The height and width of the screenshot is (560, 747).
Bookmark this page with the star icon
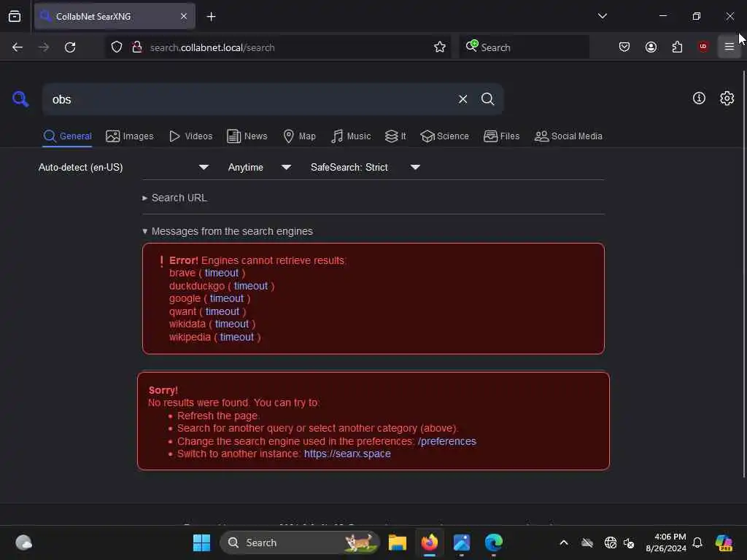click(x=439, y=47)
